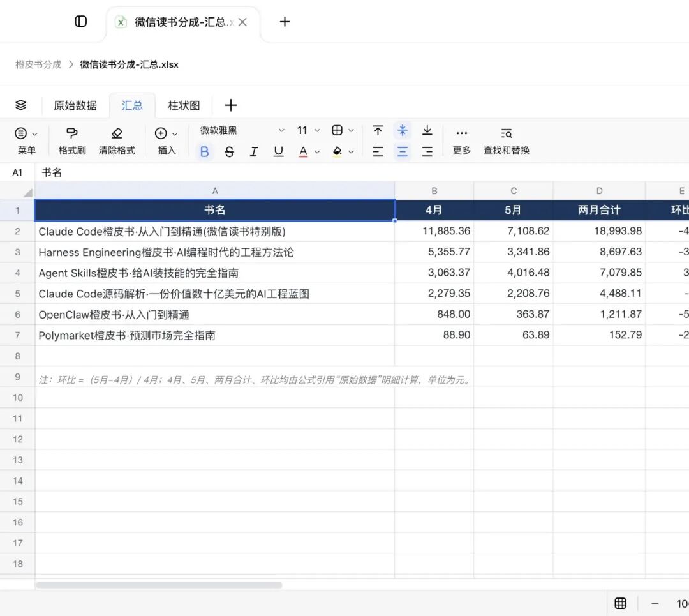
Task: Click the A1 cell name box
Action: point(17,172)
